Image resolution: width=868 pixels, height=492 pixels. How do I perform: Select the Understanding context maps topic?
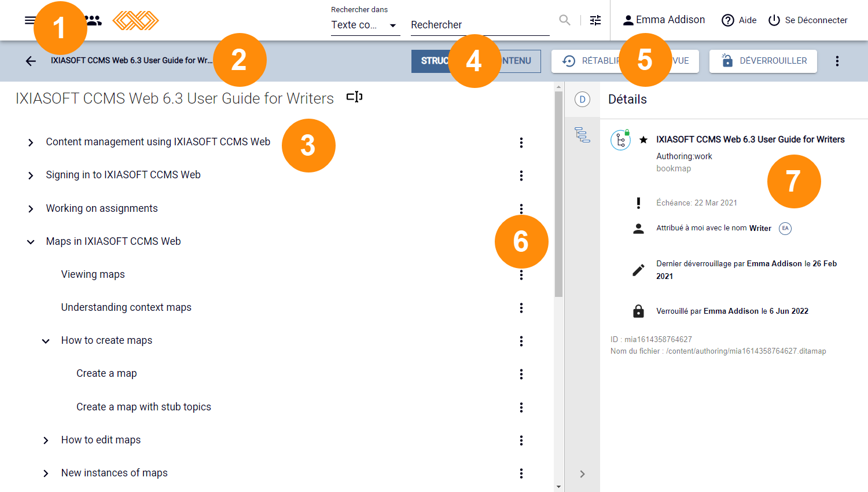126,307
